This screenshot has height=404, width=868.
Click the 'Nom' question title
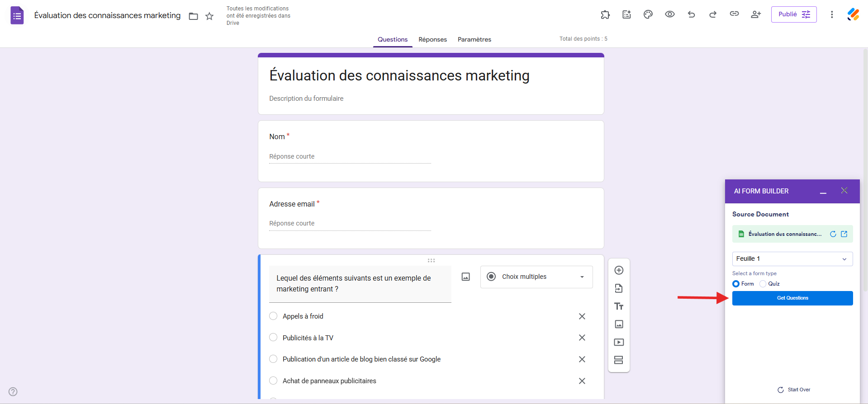click(277, 137)
